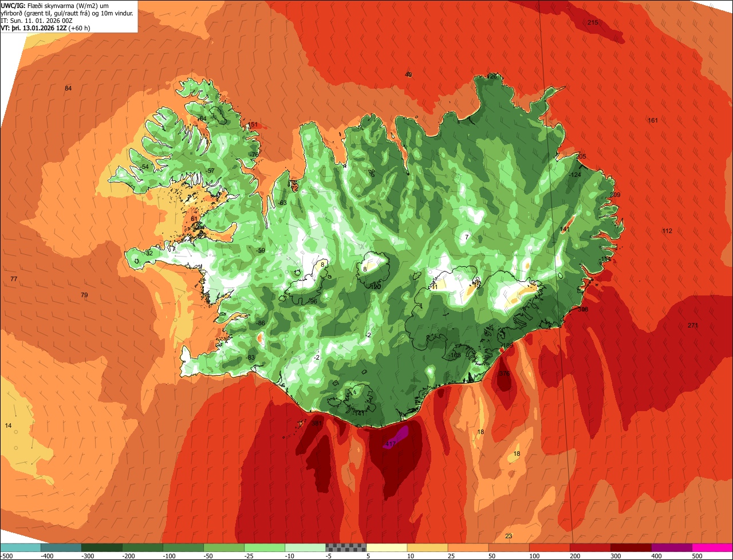Click the '-54' flux value in the western Westfjords
Image resolution: width=733 pixels, height=560 pixels.
coord(145,167)
